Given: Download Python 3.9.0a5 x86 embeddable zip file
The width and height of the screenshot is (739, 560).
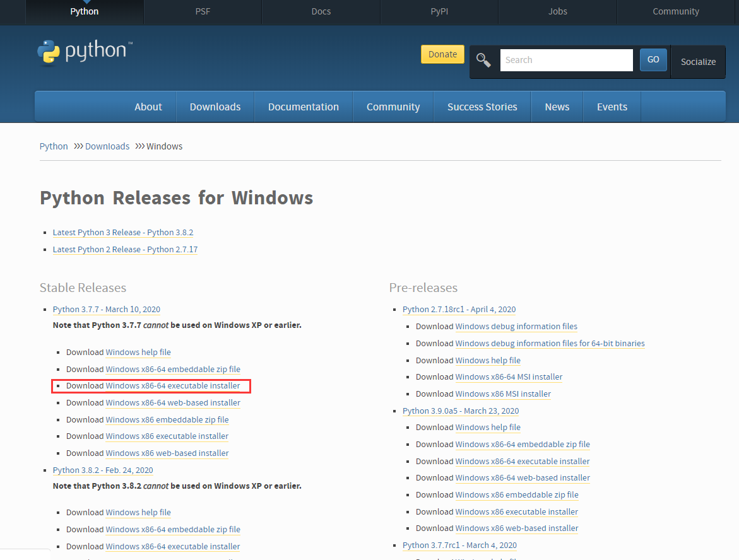Looking at the screenshot, I should point(517,494).
